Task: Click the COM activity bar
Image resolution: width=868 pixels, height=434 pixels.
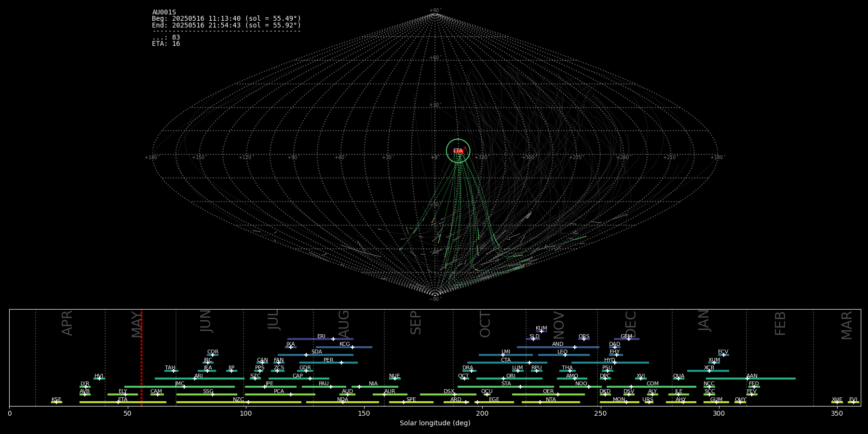Action: point(651,386)
